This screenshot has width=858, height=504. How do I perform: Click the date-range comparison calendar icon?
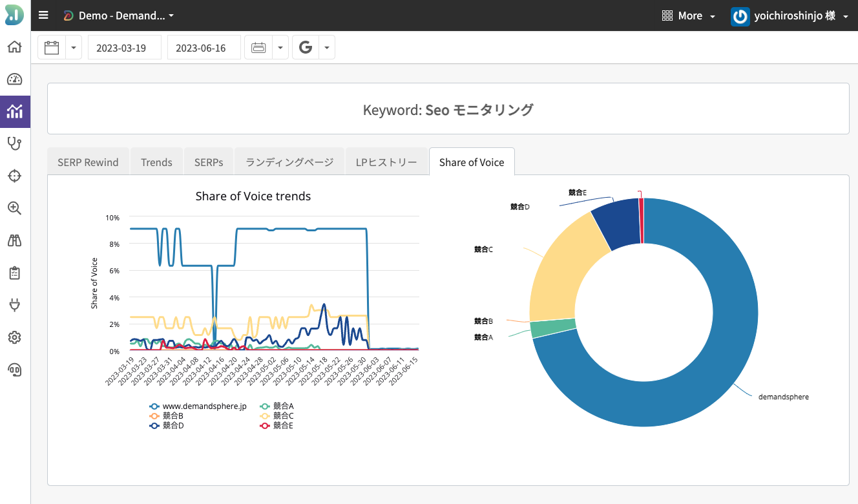click(x=258, y=47)
